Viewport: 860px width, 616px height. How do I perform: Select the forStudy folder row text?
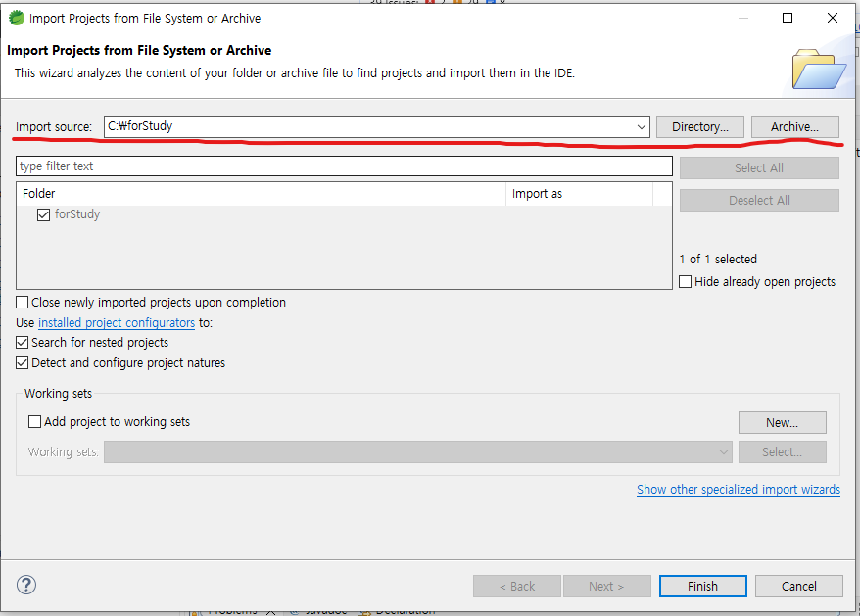tap(77, 213)
